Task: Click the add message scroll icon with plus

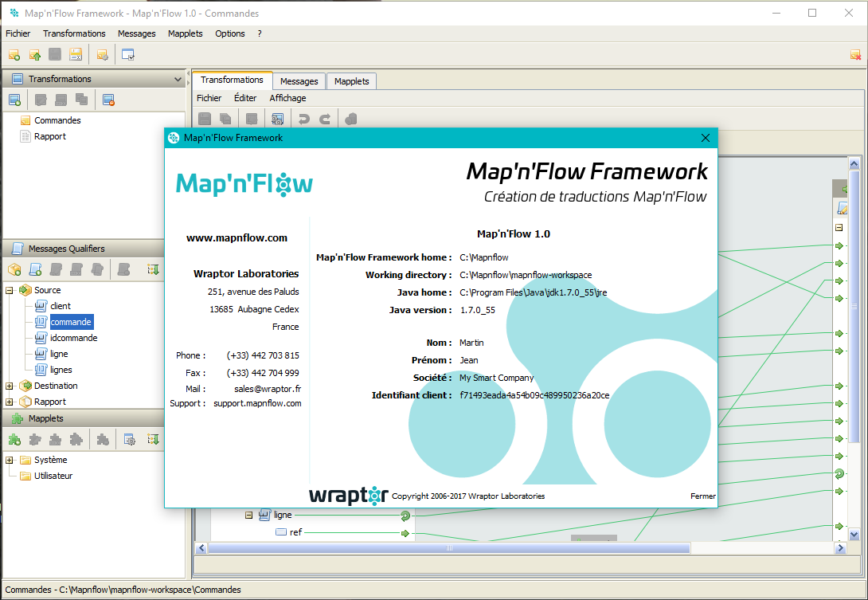Action: coord(35,270)
